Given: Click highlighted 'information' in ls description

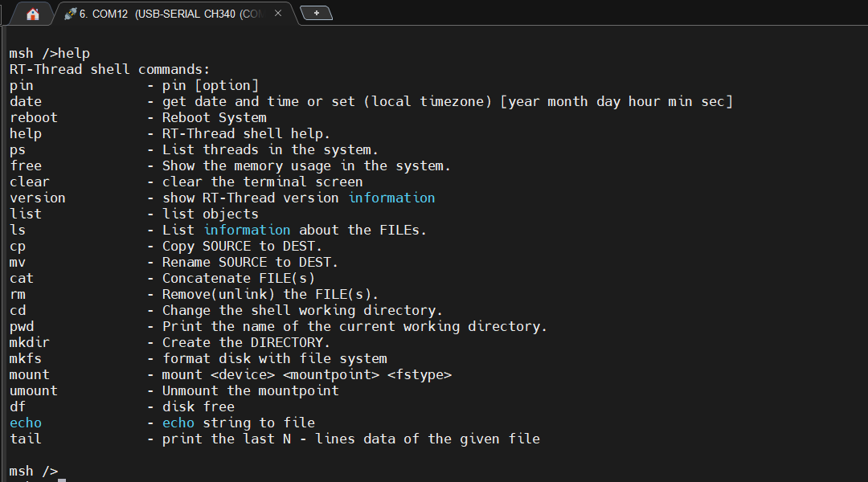Looking at the screenshot, I should pyautogui.click(x=247, y=230).
